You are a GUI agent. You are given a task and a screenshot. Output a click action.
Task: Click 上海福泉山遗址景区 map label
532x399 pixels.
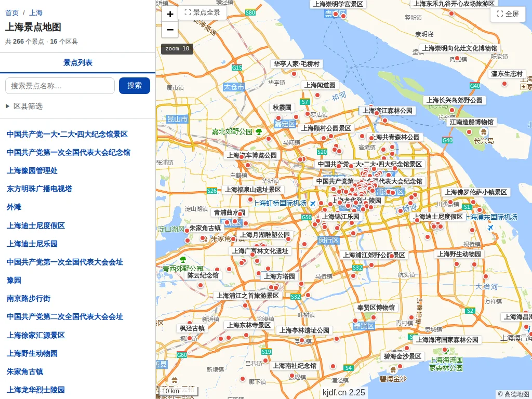[x=253, y=190]
